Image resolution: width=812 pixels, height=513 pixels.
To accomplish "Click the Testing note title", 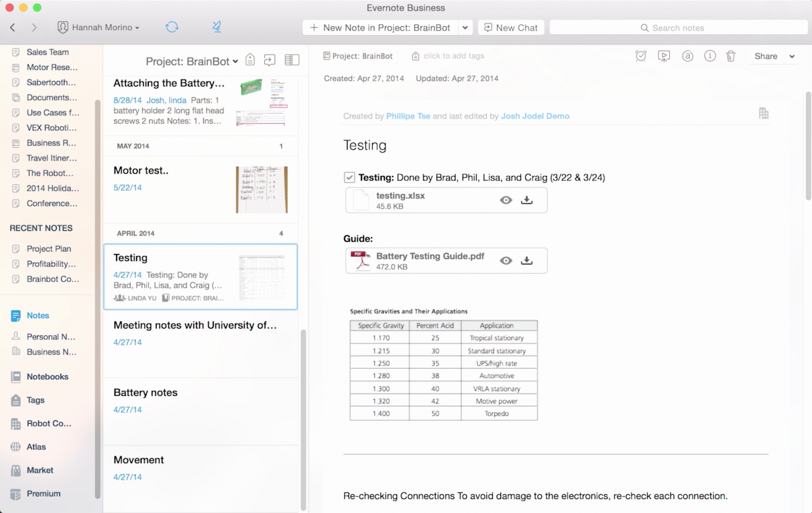I will point(365,145).
